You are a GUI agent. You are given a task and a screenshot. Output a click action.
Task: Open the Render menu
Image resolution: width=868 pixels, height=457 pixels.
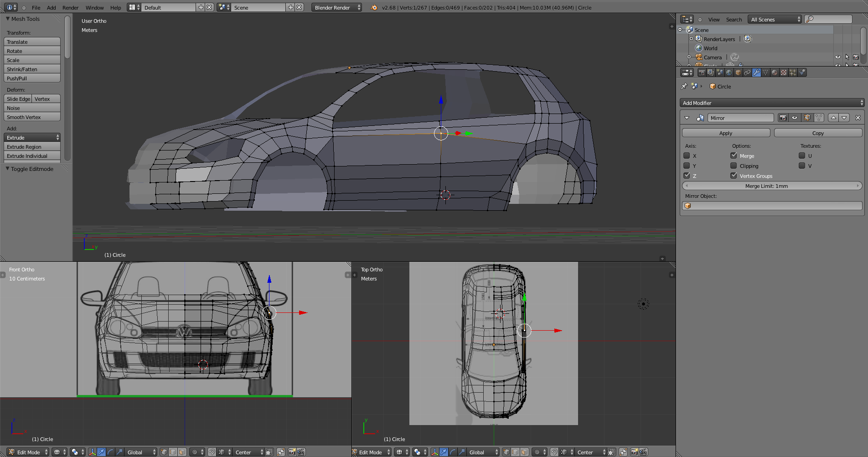(x=70, y=7)
